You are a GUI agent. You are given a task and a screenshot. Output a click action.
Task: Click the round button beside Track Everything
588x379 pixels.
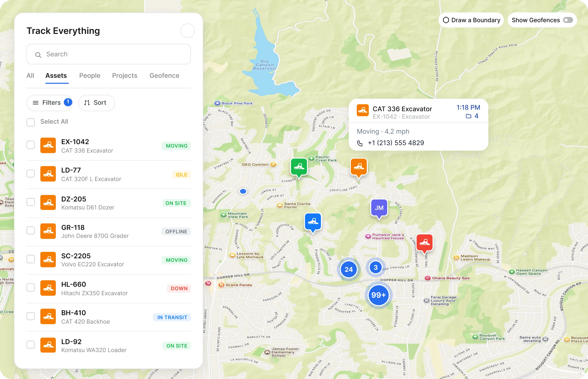187,31
